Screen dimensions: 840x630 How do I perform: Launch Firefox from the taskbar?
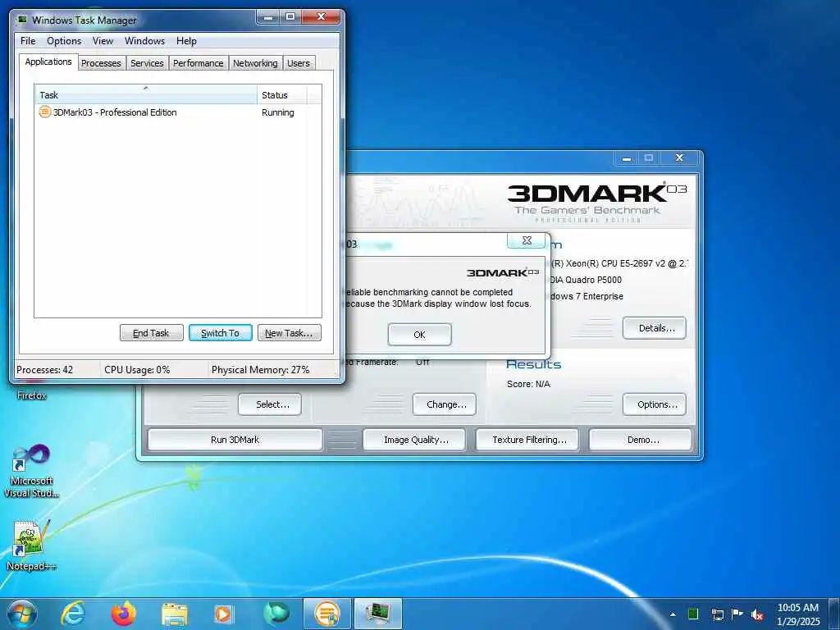coord(124,614)
